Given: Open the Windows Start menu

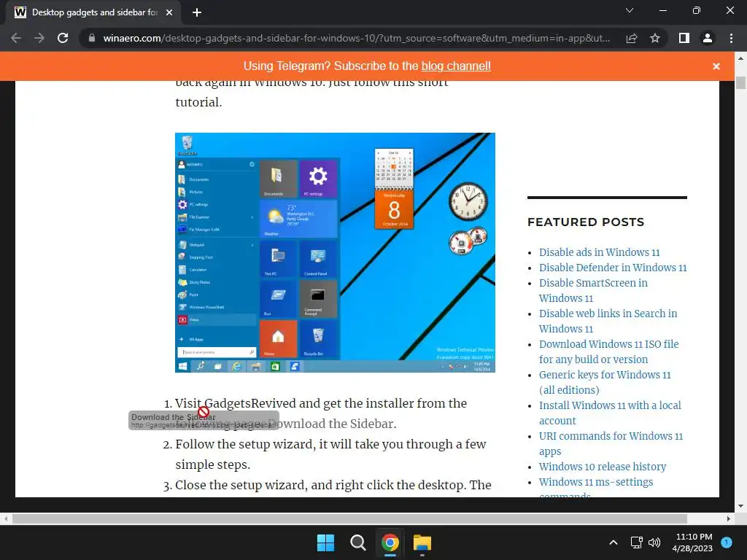Looking at the screenshot, I should pyautogui.click(x=326, y=542).
